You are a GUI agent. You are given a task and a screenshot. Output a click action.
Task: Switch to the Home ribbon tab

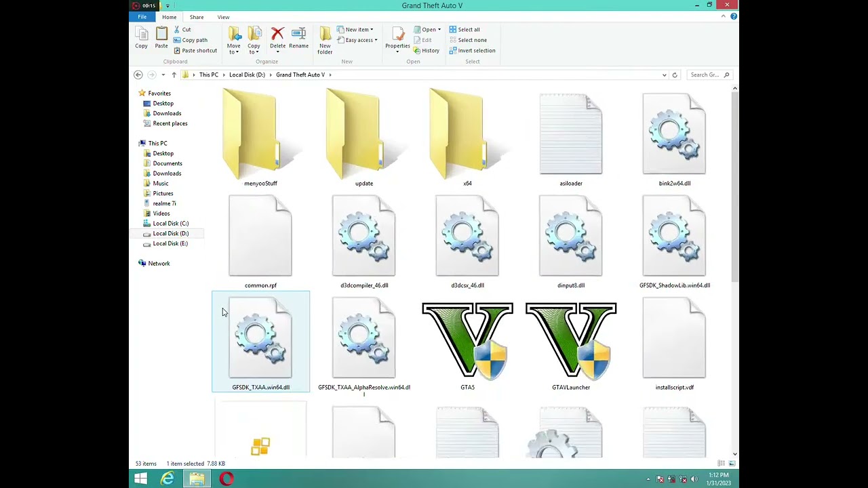coord(169,17)
